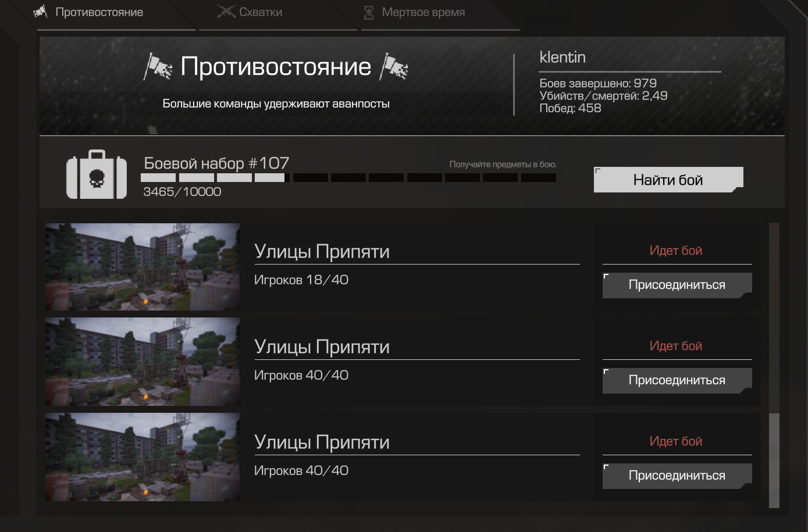Click the Идет бой status of 18/40 match
Viewport: 808px width, 532px height.
(x=676, y=251)
